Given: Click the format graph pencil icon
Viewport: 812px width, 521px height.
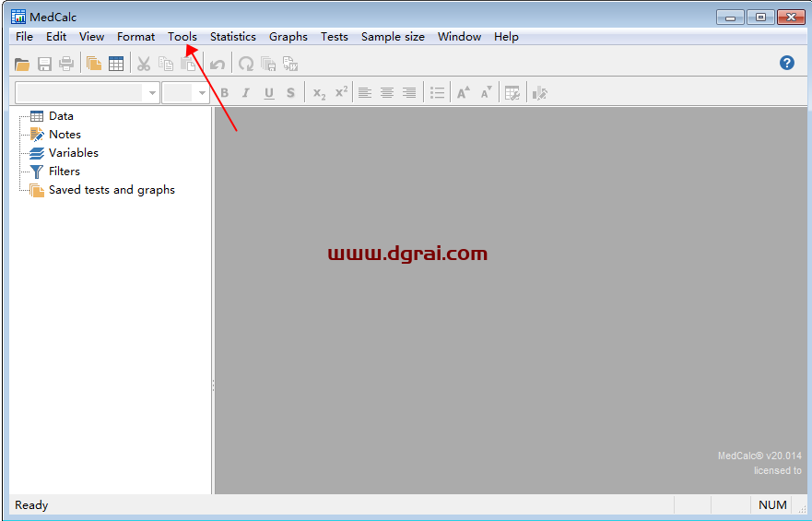Looking at the screenshot, I should [539, 93].
